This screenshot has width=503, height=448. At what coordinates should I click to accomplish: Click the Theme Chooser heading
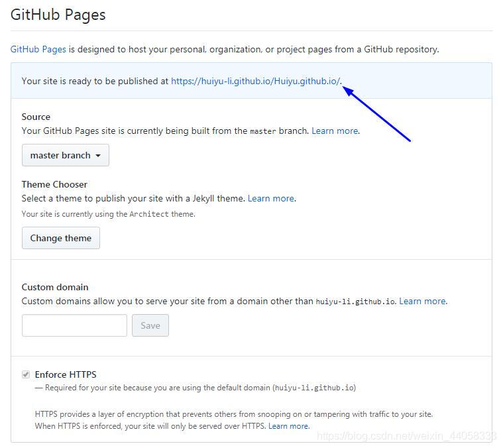[54, 184]
